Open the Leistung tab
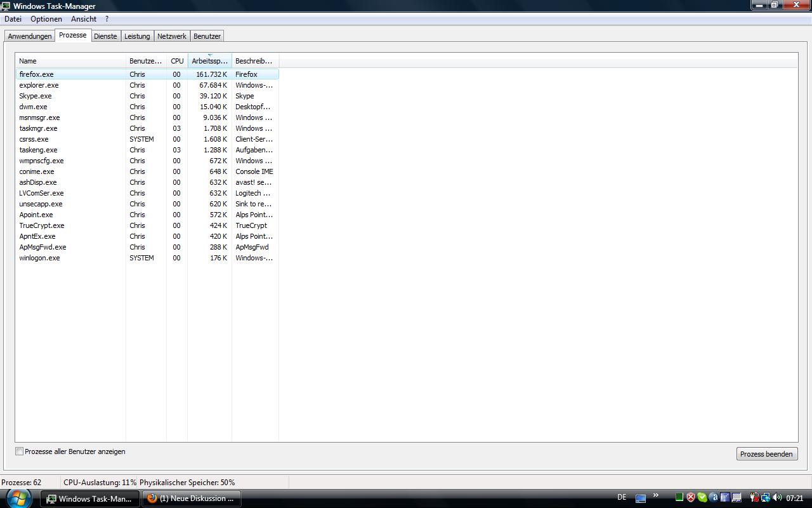This screenshot has width=812, height=508. click(x=137, y=36)
